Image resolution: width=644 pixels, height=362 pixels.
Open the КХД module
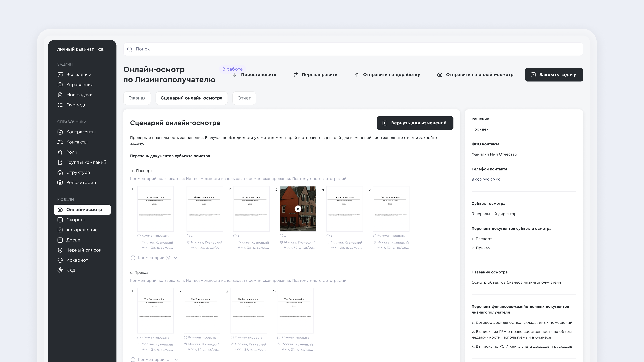(71, 270)
